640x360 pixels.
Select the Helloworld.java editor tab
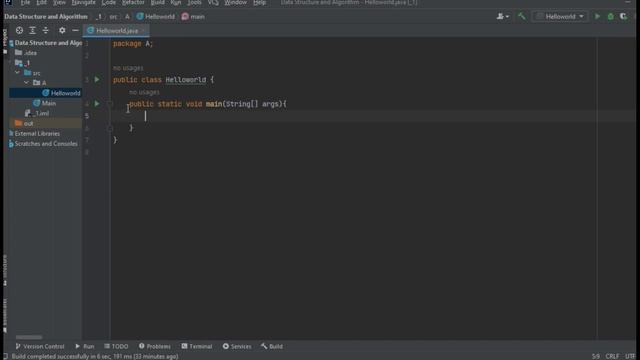point(117,31)
